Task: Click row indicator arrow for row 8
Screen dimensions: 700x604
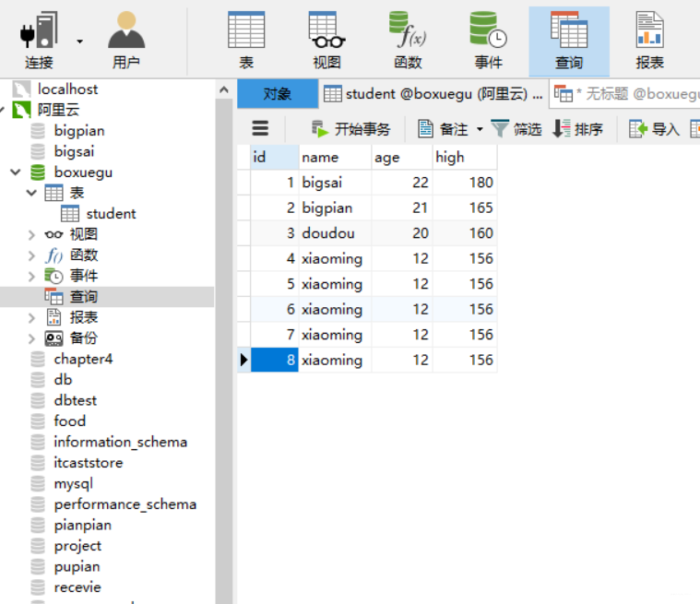Action: pos(243,360)
